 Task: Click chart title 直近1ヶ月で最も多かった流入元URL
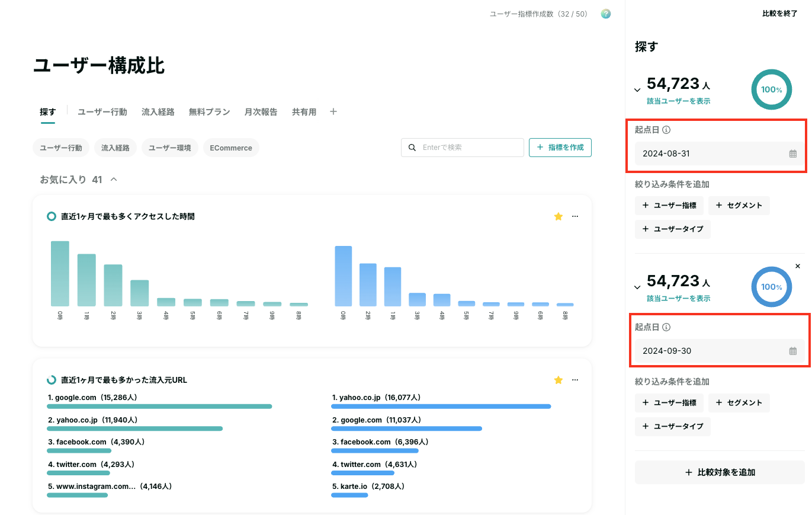tap(124, 380)
